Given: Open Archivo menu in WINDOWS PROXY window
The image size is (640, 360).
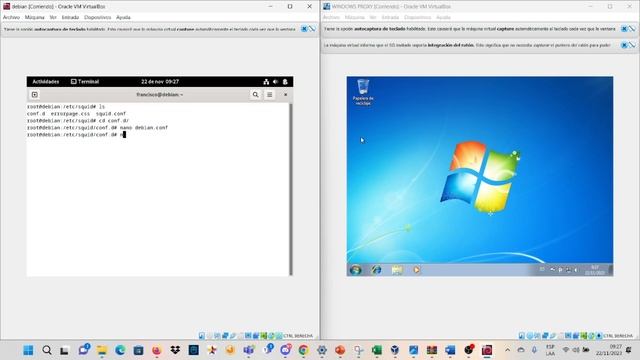Looking at the screenshot, I should [331, 18].
